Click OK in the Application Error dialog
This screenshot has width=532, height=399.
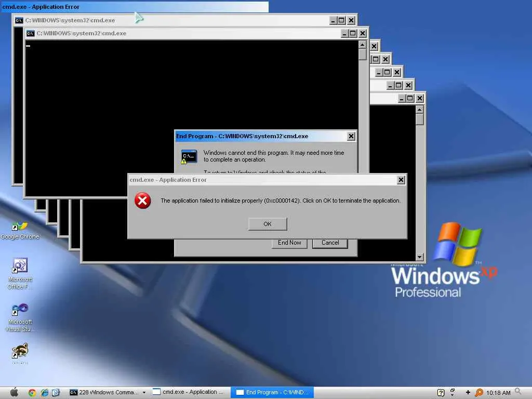click(268, 224)
